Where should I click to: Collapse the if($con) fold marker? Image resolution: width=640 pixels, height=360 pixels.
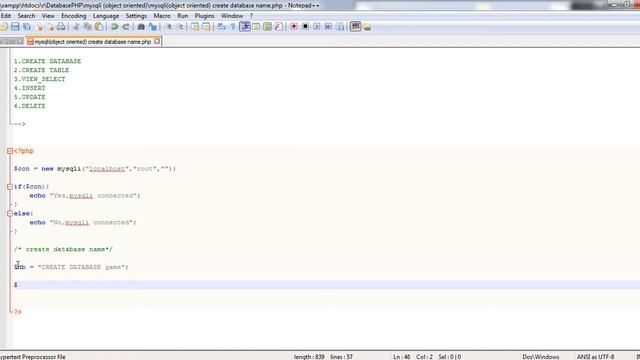click(x=10, y=187)
